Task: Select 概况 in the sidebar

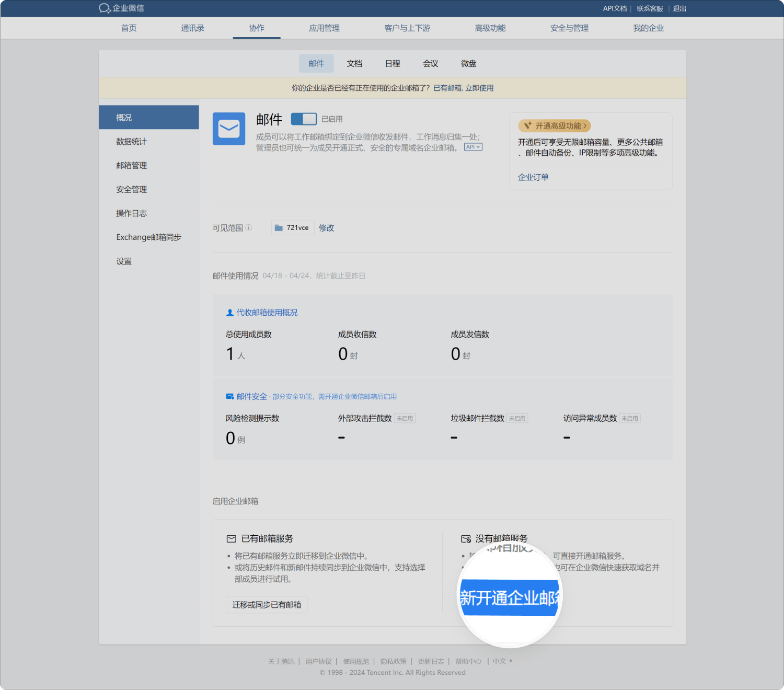Action: point(149,118)
